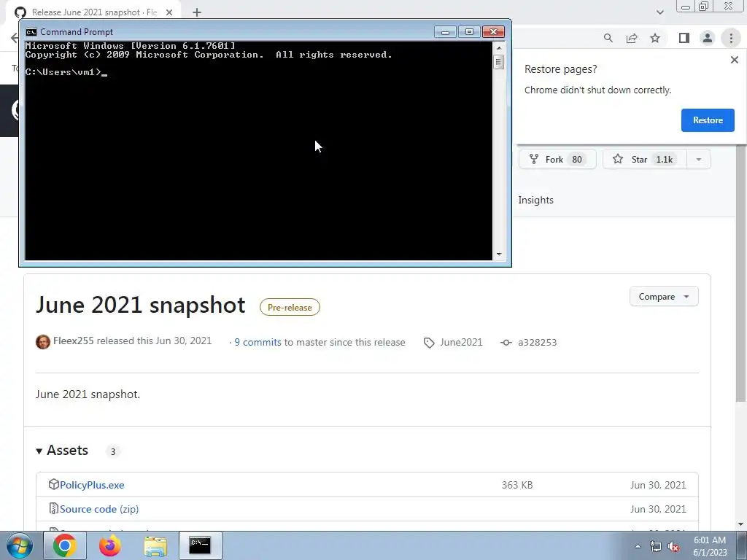Open a new Chrome tab
Screen dimensions: 747x560
coord(197,12)
